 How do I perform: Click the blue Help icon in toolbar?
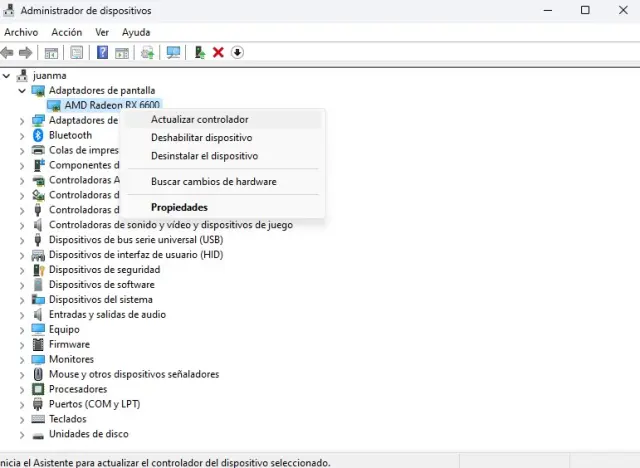pos(101,52)
